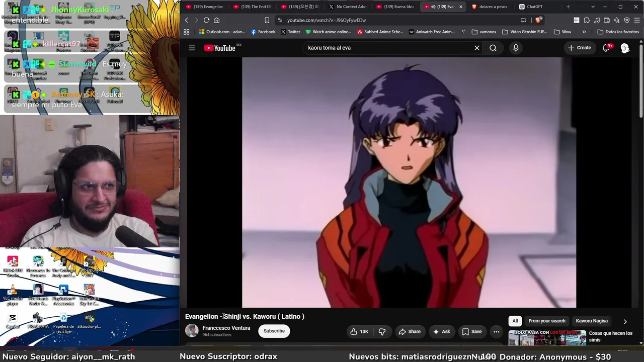
Task: Select the From your search chip
Action: point(547,321)
